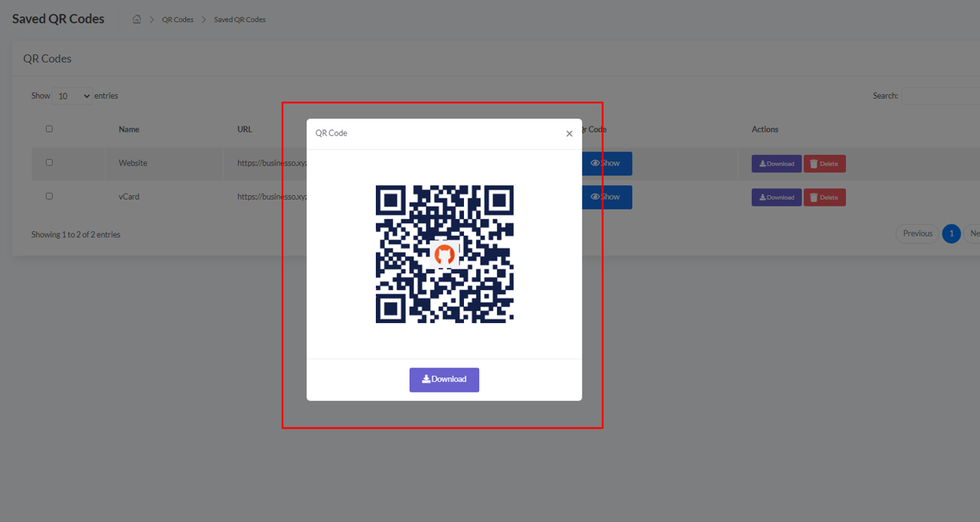Click the vCard name cell

pyautogui.click(x=129, y=197)
